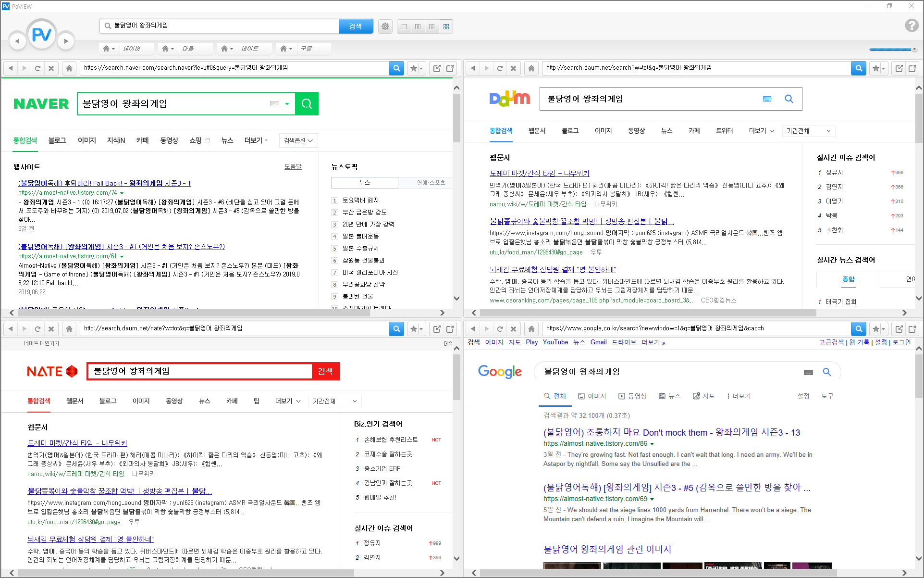The image size is (924, 578).
Task: Adjust the blue slider at top right
Action: coord(893,50)
